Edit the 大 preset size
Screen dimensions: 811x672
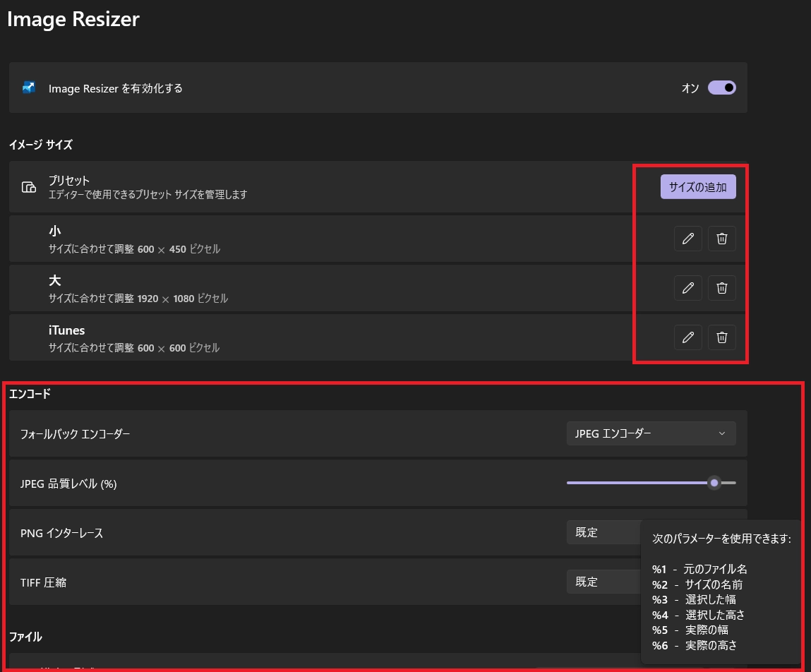click(687, 288)
